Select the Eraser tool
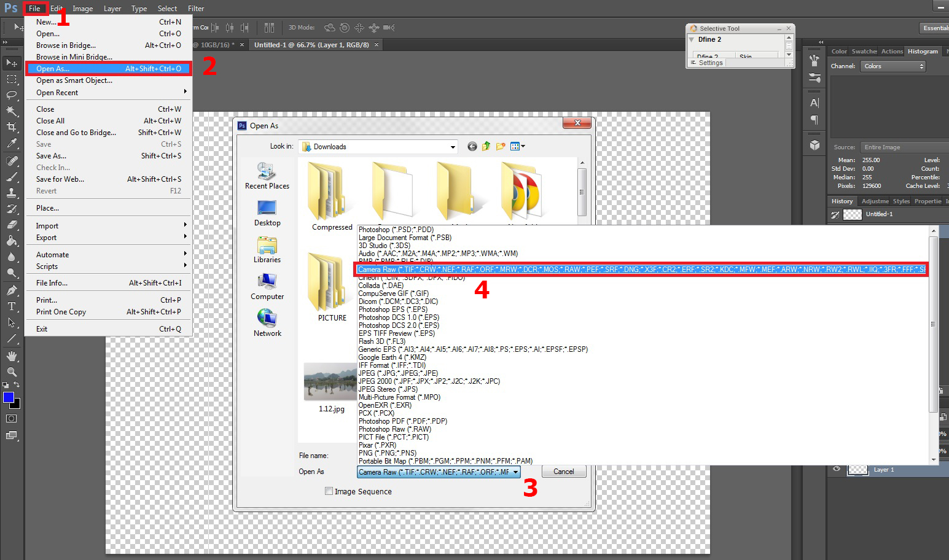 (x=12, y=225)
